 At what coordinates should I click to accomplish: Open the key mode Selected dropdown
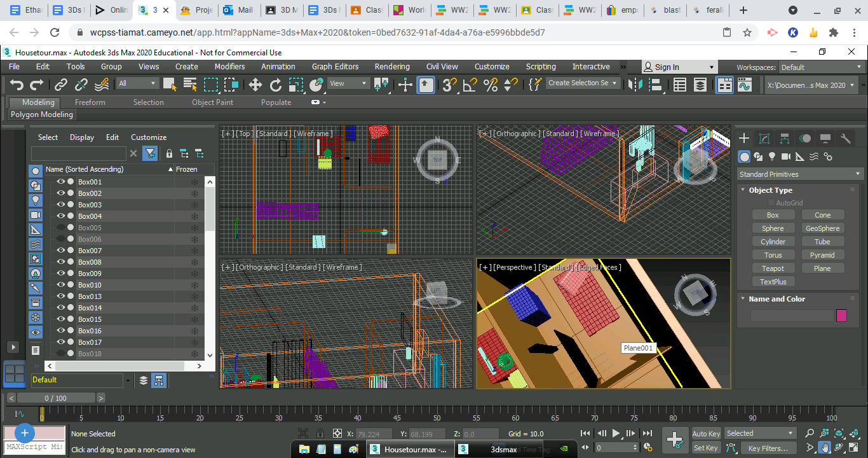pyautogui.click(x=760, y=433)
